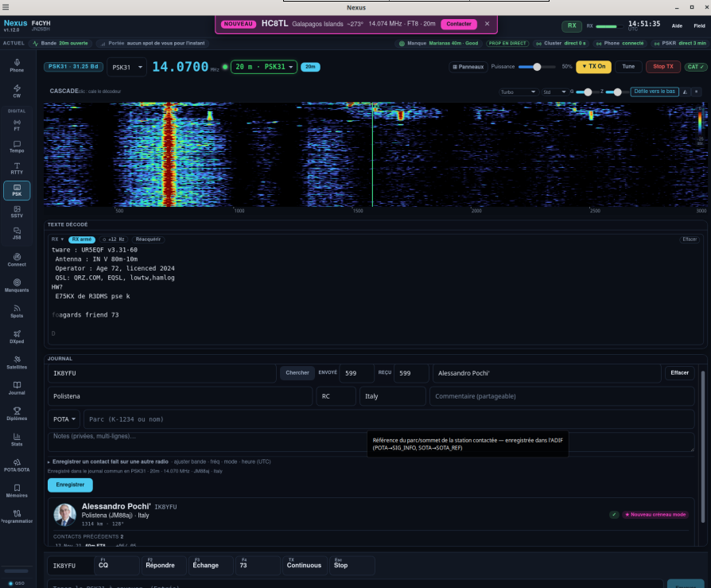Screen dimensions: 711x588
Task: Show the Spots list icon
Action: [17, 311]
